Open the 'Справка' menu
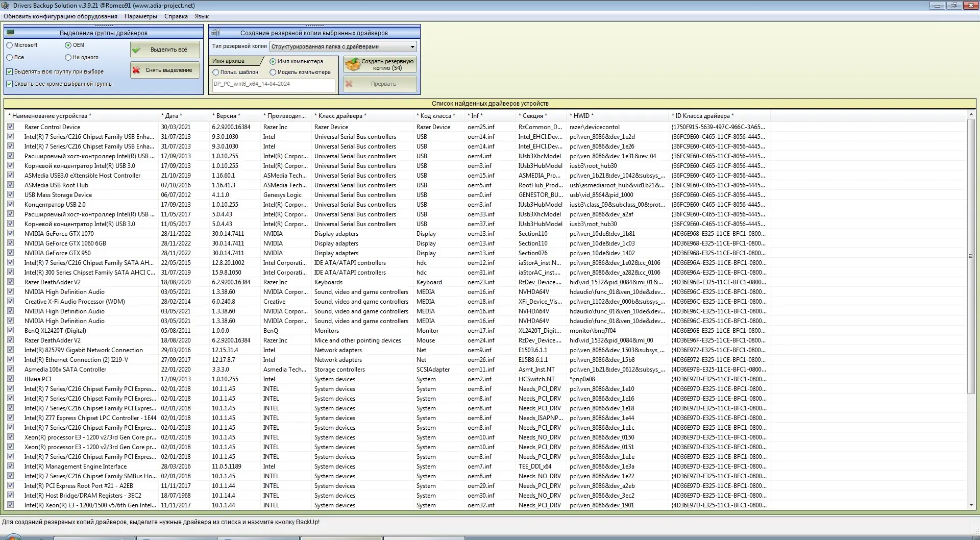980x540 pixels. [x=176, y=16]
